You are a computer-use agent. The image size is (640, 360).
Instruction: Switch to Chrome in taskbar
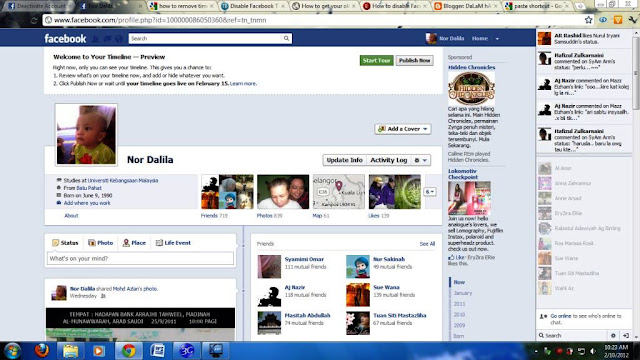click(x=128, y=351)
